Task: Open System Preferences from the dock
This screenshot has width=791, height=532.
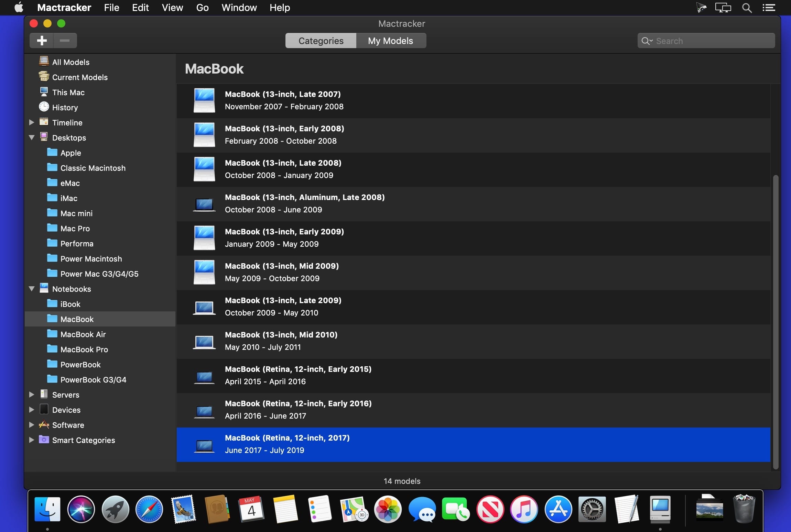Action: pyautogui.click(x=592, y=509)
